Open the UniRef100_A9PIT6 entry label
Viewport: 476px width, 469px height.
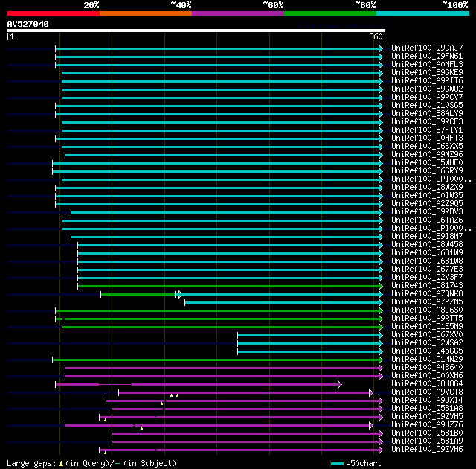(x=427, y=81)
